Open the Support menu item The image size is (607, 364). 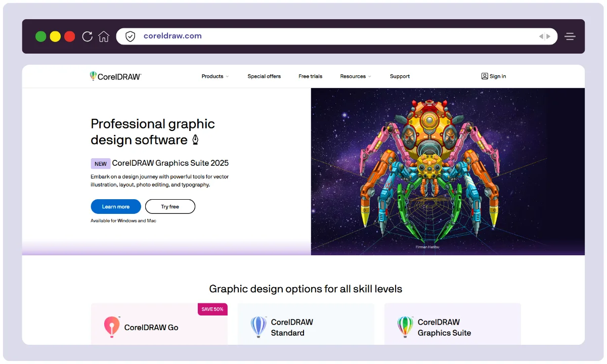point(400,76)
